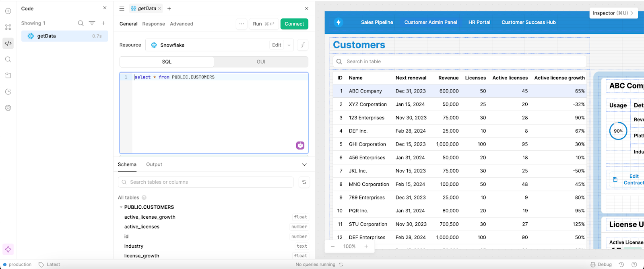Sort by Revenue column header

point(448,78)
